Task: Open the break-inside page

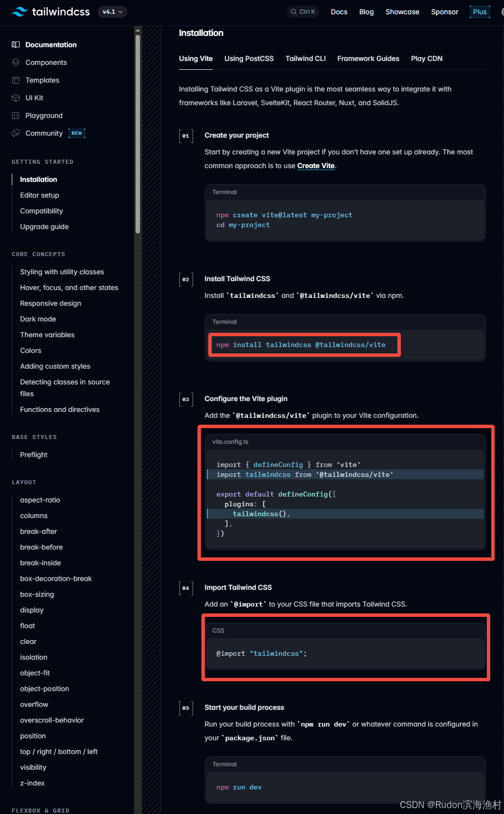Action: point(40,563)
